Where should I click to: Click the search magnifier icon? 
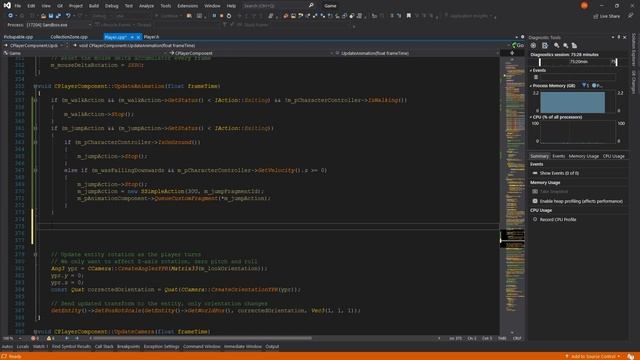tap(311, 6)
